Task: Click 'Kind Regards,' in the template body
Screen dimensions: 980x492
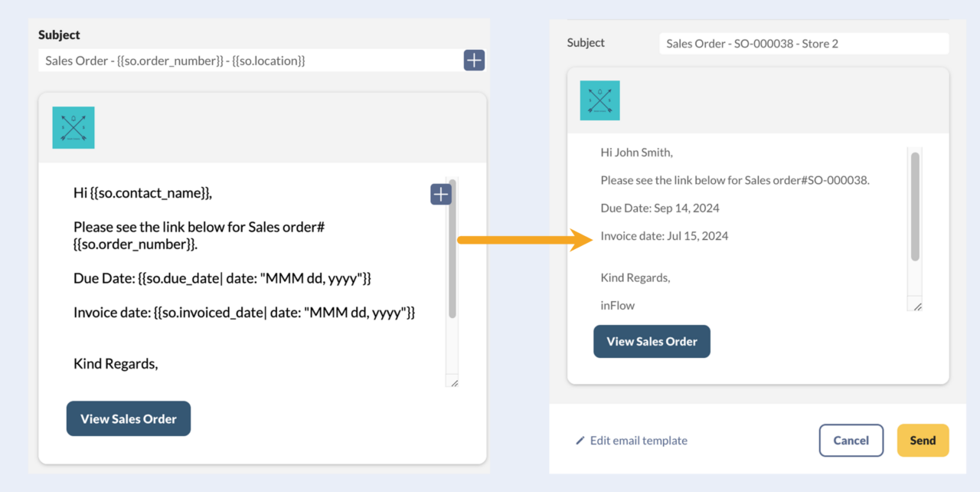Action: (x=116, y=363)
